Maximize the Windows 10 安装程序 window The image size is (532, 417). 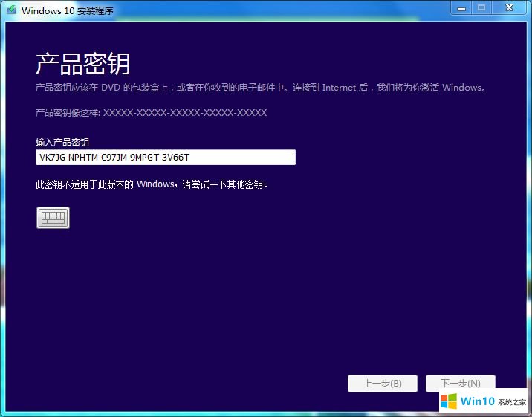[x=481, y=8]
